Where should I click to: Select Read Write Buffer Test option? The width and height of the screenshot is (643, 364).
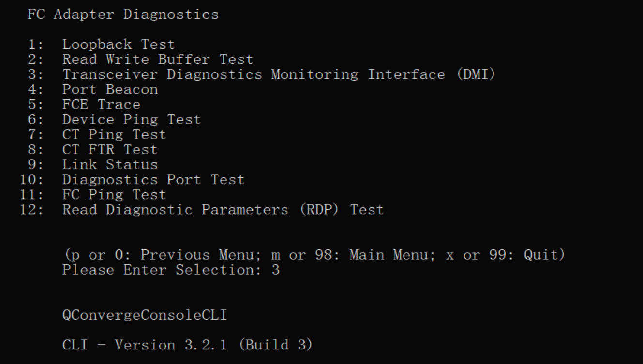click(x=157, y=59)
